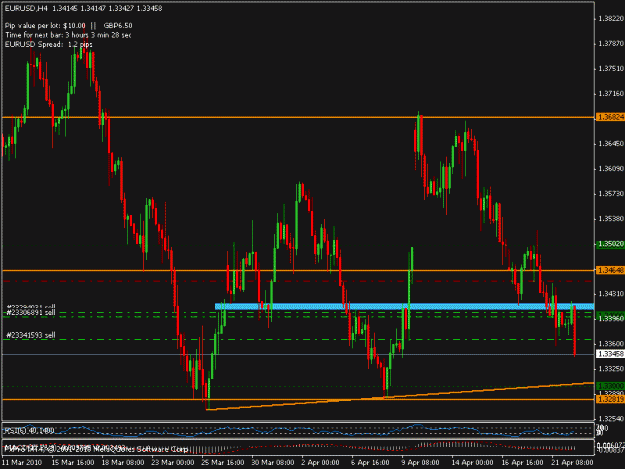This screenshot has width=625, height=469.
Task: Click the 1.35380 price scale value
Action: [611, 219]
